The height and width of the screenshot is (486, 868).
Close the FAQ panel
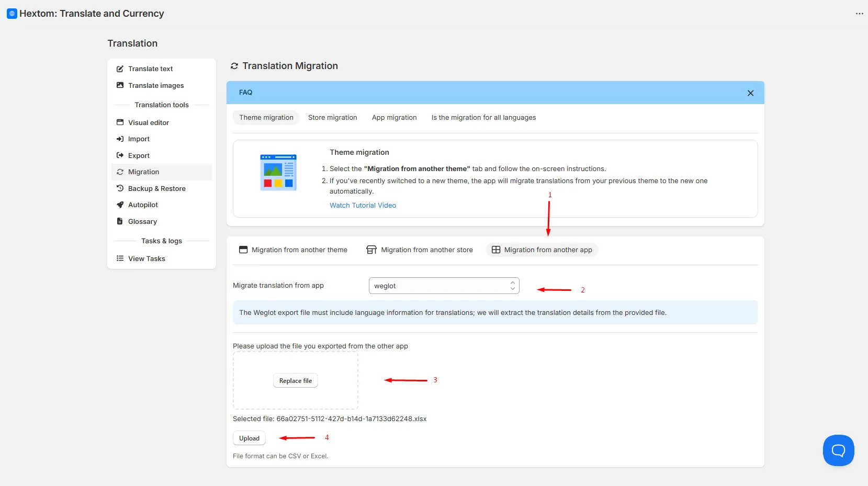(x=750, y=93)
